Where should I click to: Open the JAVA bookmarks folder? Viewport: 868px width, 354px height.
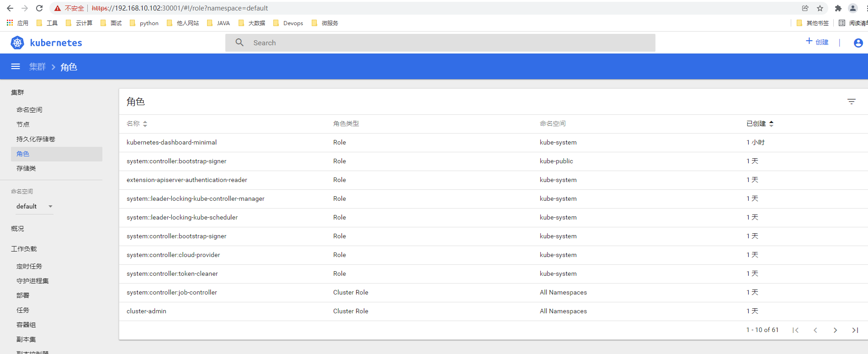(x=218, y=23)
